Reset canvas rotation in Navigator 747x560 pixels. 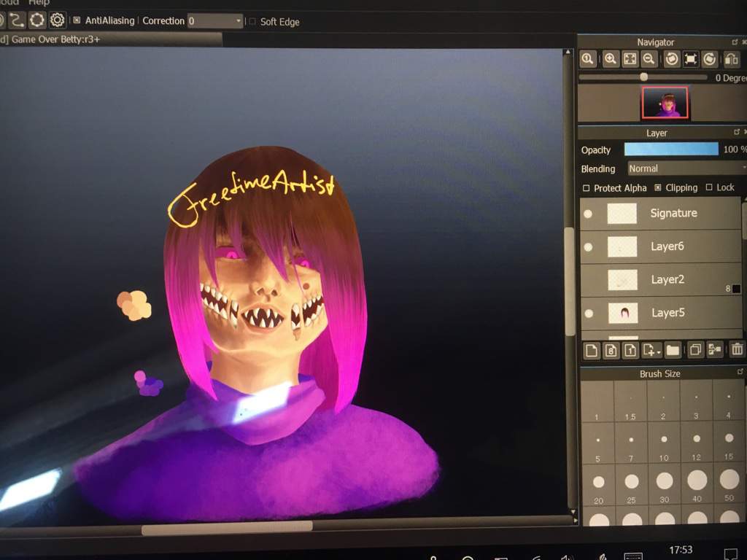click(690, 59)
